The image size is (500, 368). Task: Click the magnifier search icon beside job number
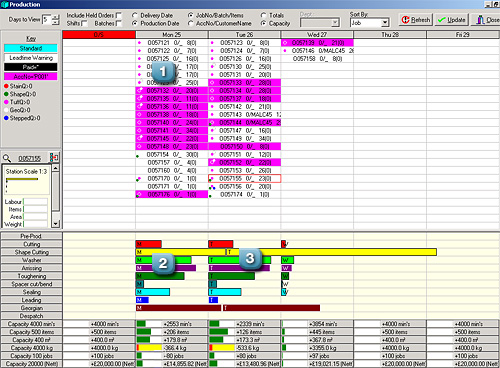coord(7,158)
